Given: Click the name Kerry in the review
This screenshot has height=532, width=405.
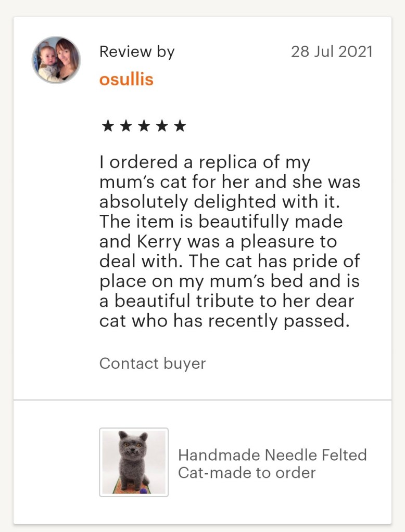Looking at the screenshot, I should point(159,242).
